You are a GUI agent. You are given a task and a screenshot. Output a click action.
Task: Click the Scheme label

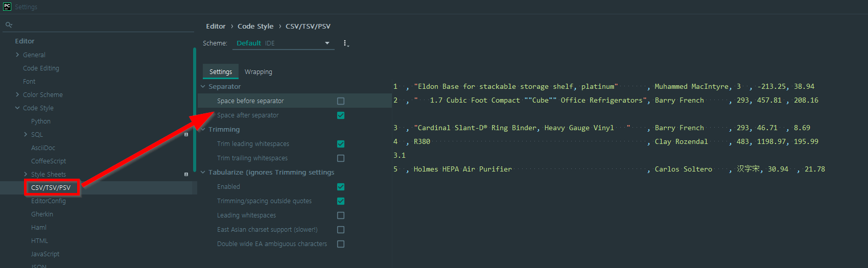(215, 43)
